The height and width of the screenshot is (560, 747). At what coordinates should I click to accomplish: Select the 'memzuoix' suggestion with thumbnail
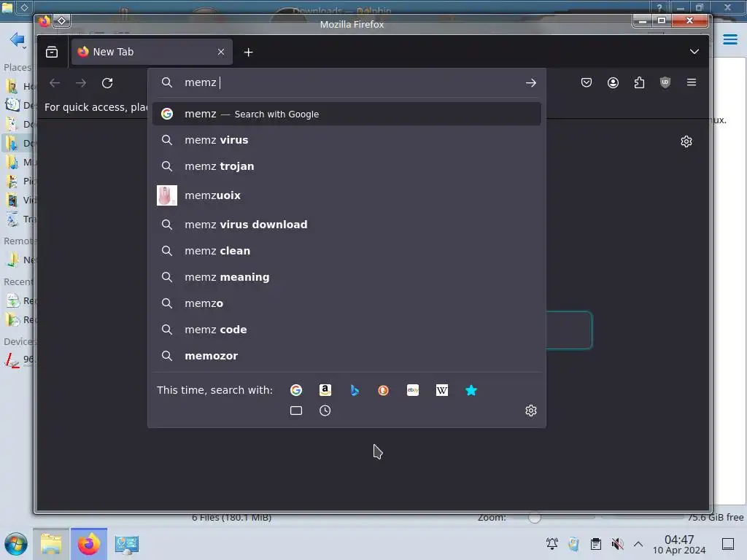pyautogui.click(x=347, y=195)
